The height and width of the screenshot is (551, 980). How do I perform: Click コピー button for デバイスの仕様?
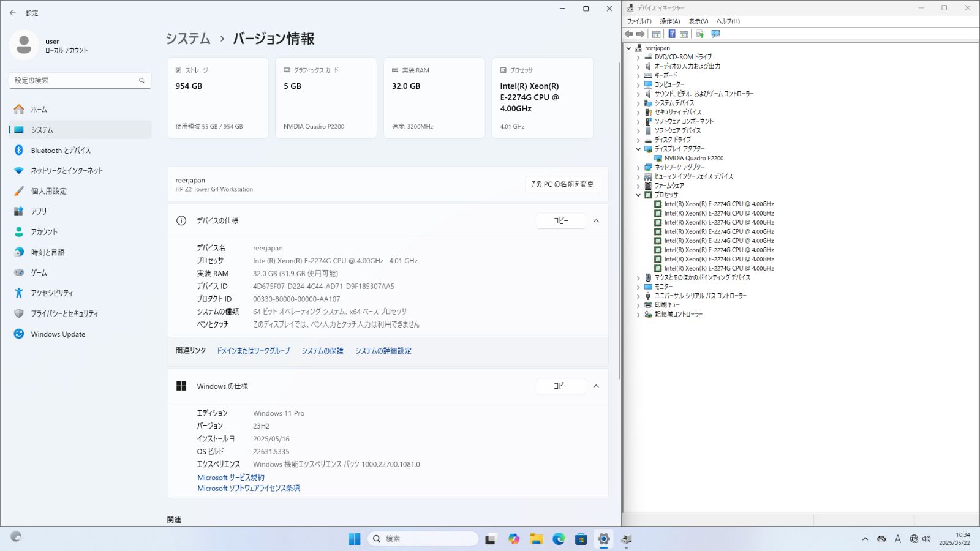tap(561, 221)
